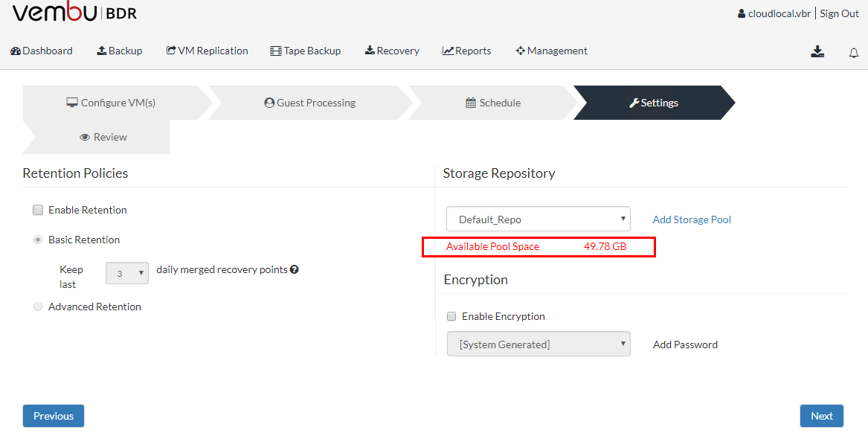Expand the Default_Repo storage repository dropdown
The height and width of the screenshot is (436, 868).
[538, 219]
